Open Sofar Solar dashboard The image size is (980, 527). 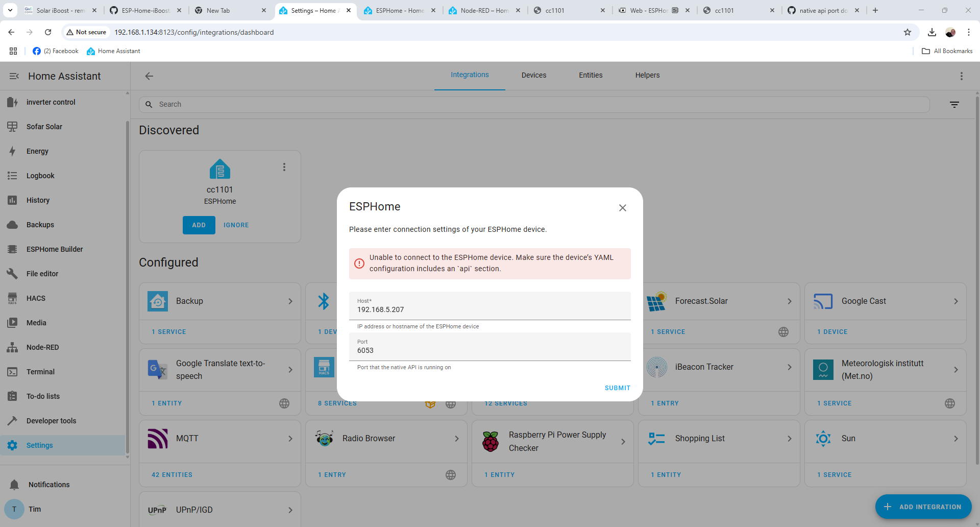pyautogui.click(x=62, y=127)
